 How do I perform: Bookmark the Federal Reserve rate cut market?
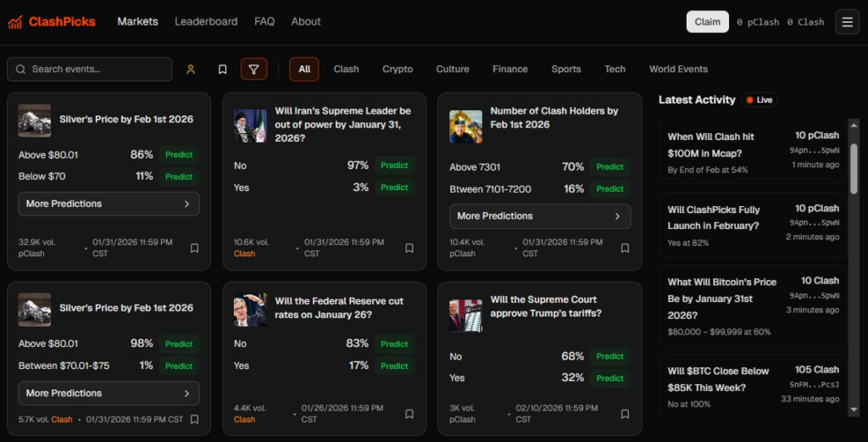pos(409,414)
